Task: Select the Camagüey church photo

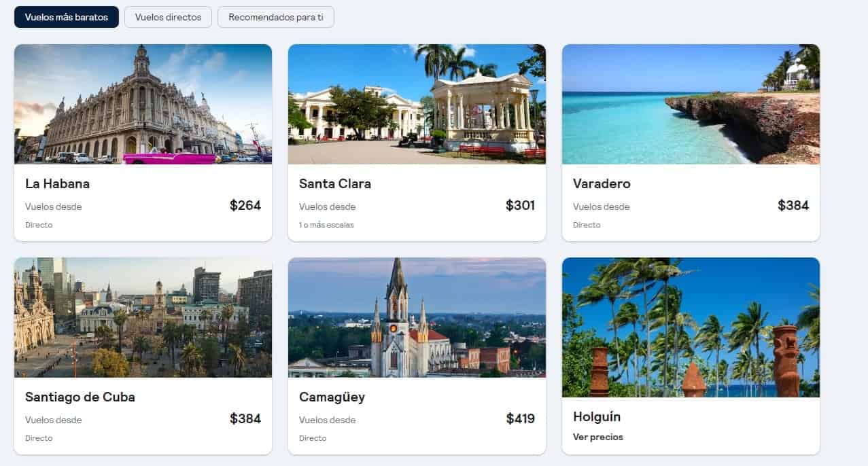Action: coord(417,317)
